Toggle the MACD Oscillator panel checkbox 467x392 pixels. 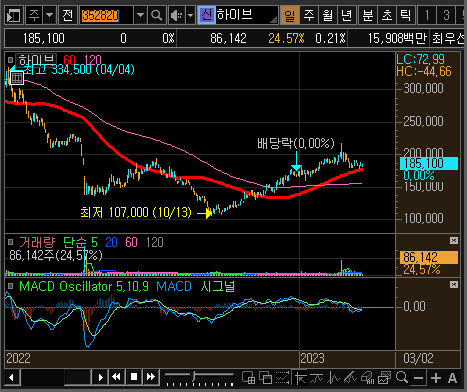pyautogui.click(x=10, y=286)
